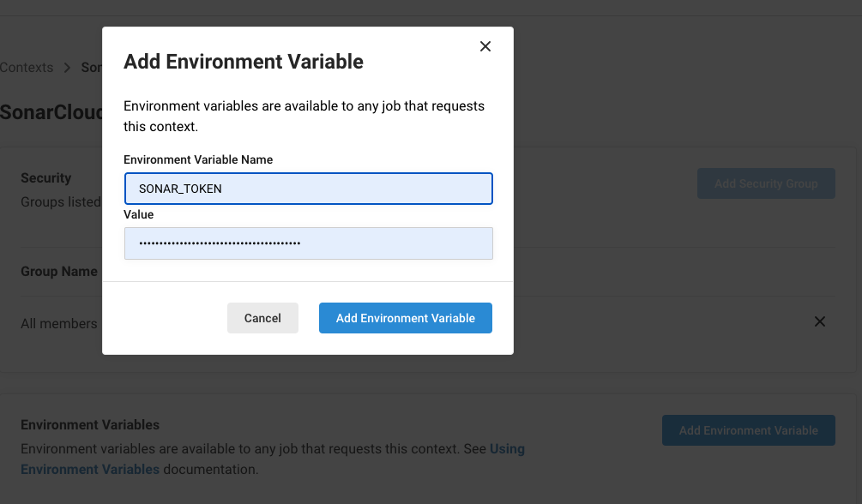Click the Environment Variables section heading
Image resolution: width=862 pixels, height=504 pixels.
[x=90, y=425]
